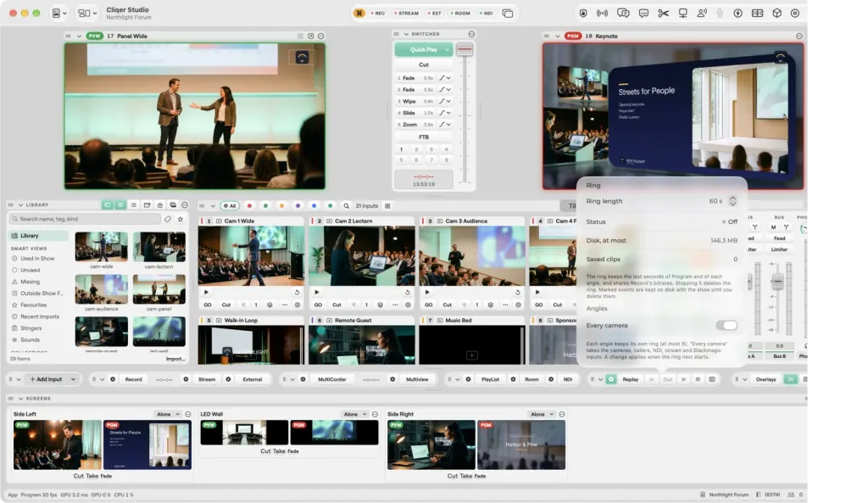Screen dimensions: 868x503
Task: Click the speaking person icon in toolbar
Action: point(701,14)
